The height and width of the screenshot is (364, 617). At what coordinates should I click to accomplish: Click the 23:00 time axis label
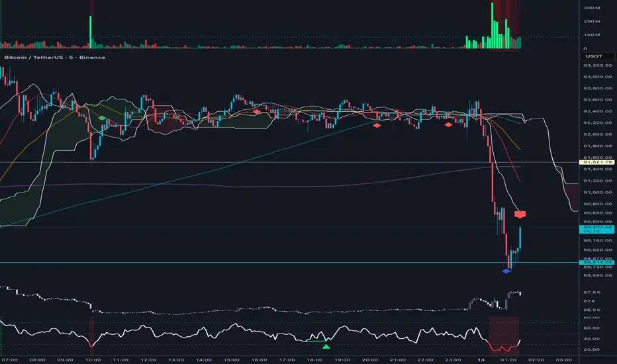click(453, 359)
